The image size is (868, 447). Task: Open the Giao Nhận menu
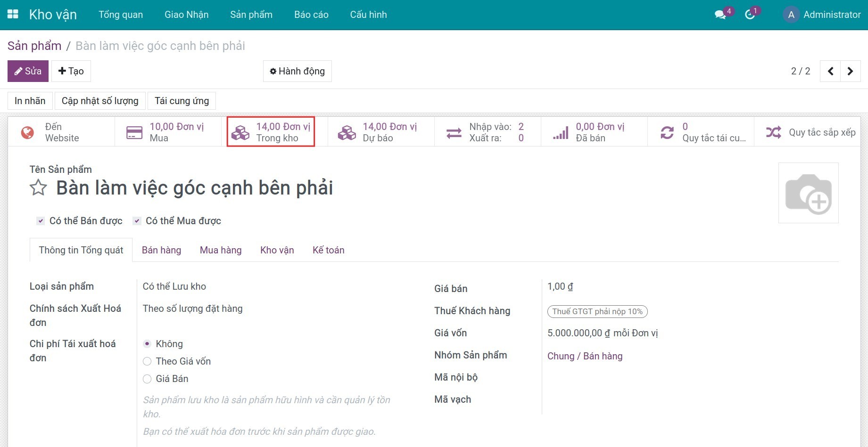[x=187, y=15]
